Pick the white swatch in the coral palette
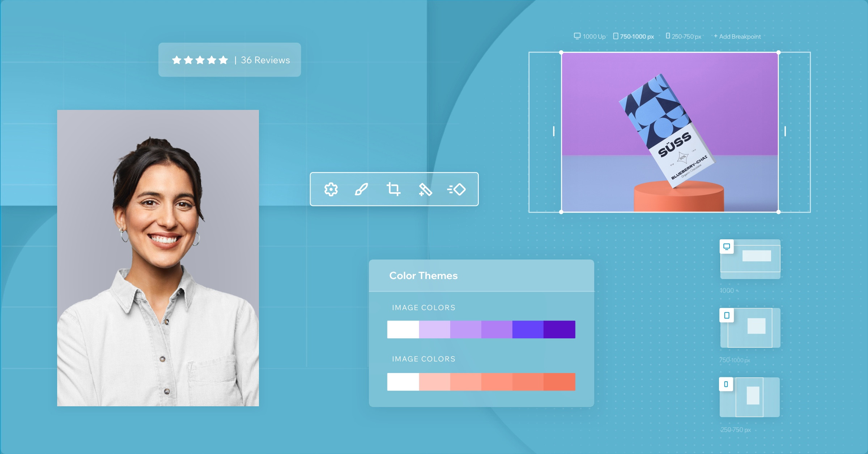 403,382
